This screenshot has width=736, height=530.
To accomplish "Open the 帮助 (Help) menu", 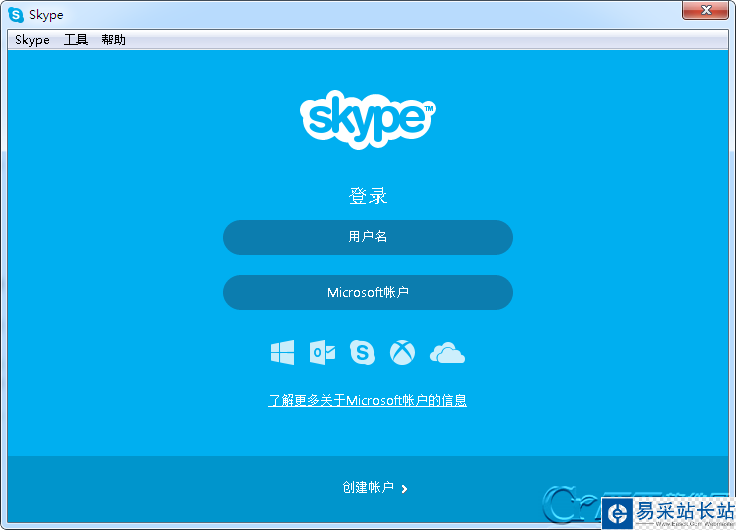I will click(113, 40).
